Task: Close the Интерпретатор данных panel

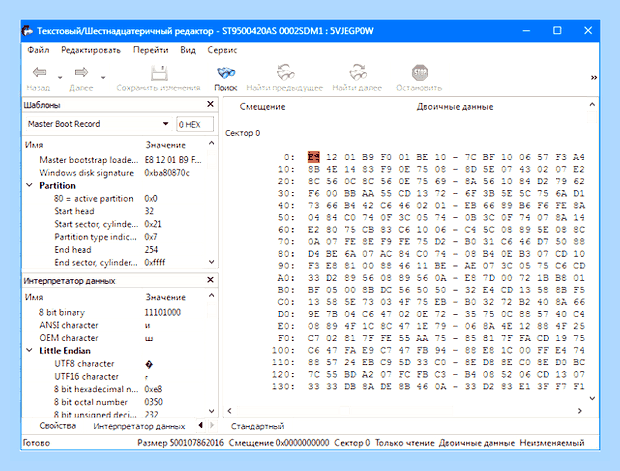Action: tap(210, 280)
